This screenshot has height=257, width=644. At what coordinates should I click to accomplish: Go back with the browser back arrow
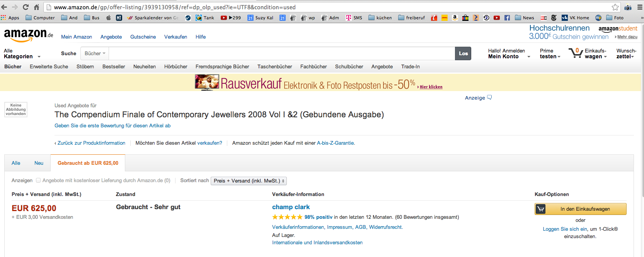click(4, 7)
